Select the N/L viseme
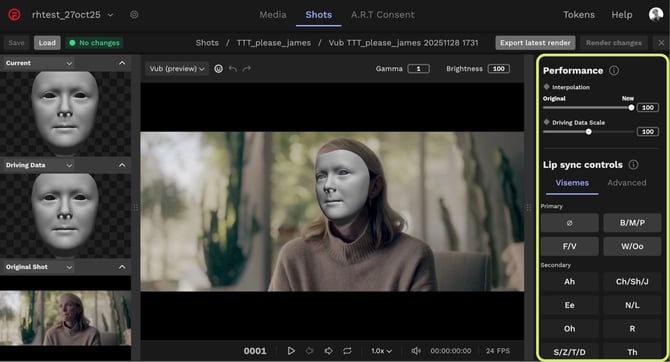 pyautogui.click(x=632, y=306)
